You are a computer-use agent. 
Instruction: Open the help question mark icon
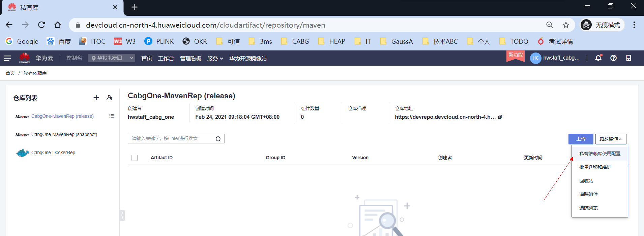pos(613,58)
